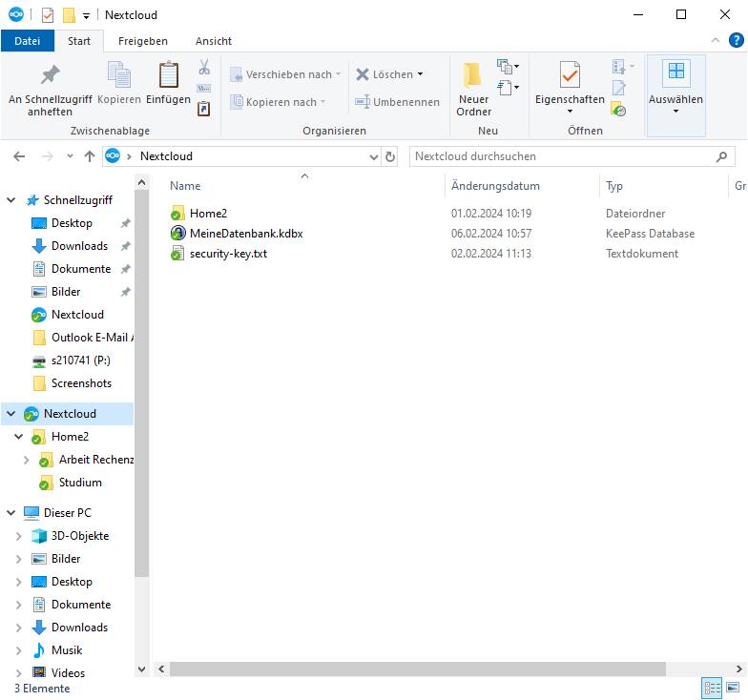Viewport: 748px width, 700px height.
Task: Click the copy path icon in Zwischenablage
Action: 204,88
